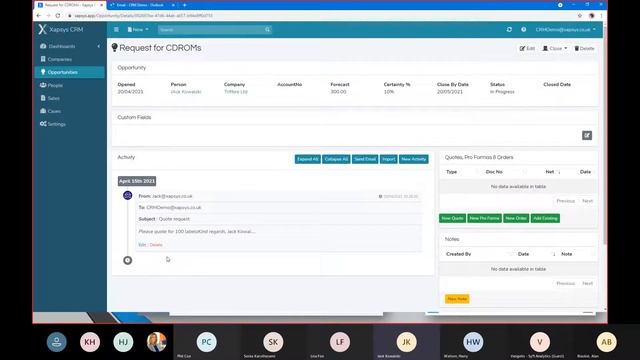Click the Xapsys CRM logo
This screenshot has height=360, width=640.
(x=60, y=29)
